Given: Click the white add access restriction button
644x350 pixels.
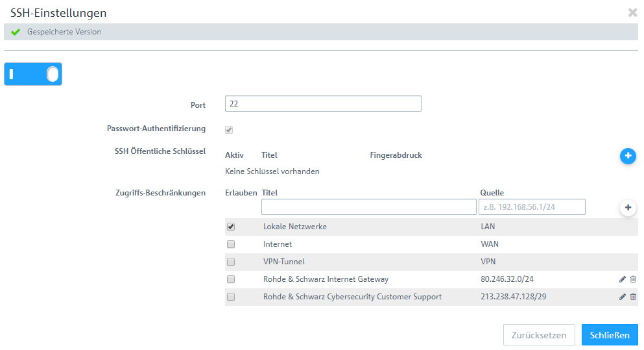Looking at the screenshot, I should click(628, 208).
